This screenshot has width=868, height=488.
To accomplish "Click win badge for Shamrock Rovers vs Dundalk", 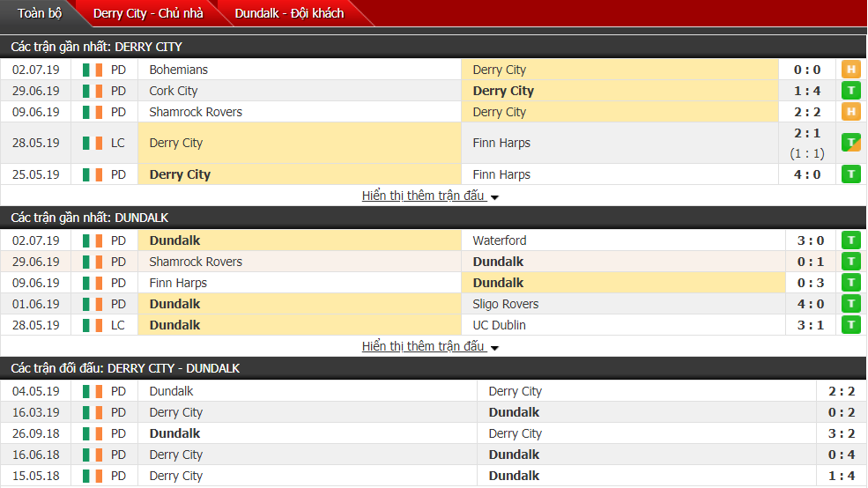I will click(x=851, y=262).
